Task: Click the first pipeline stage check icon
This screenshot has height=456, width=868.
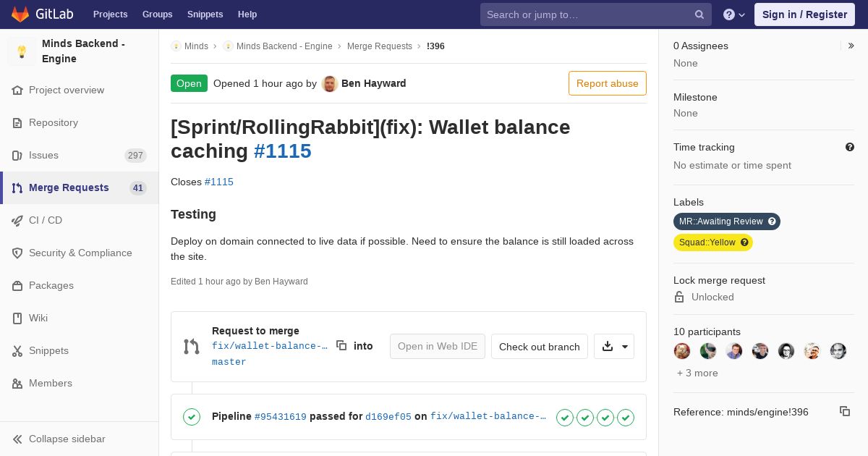Action: point(565,417)
